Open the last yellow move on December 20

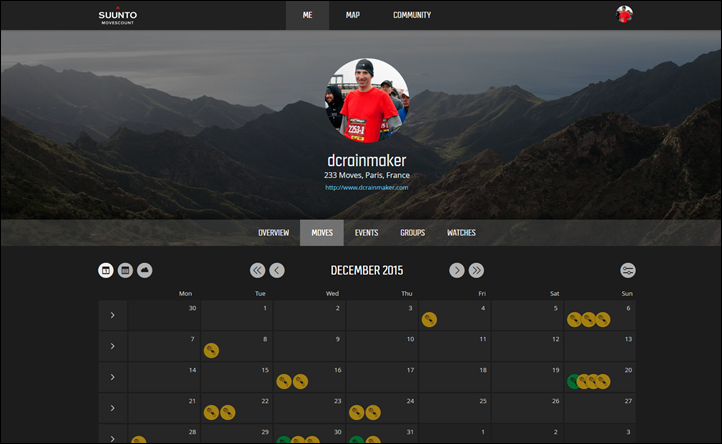[603, 381]
